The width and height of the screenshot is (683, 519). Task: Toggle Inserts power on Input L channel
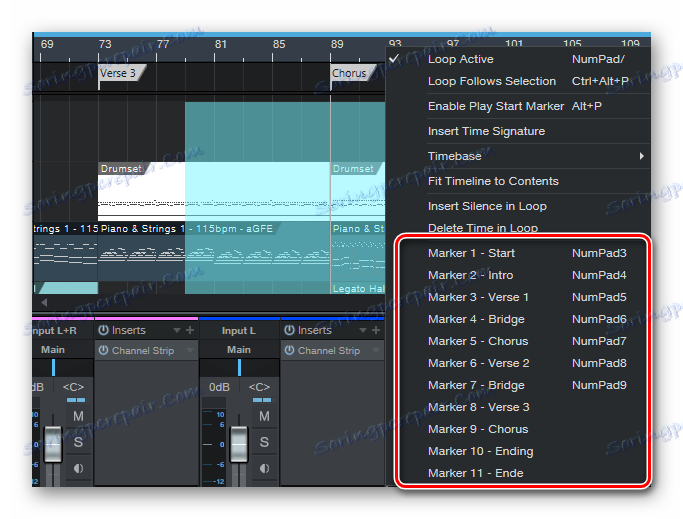tap(289, 330)
